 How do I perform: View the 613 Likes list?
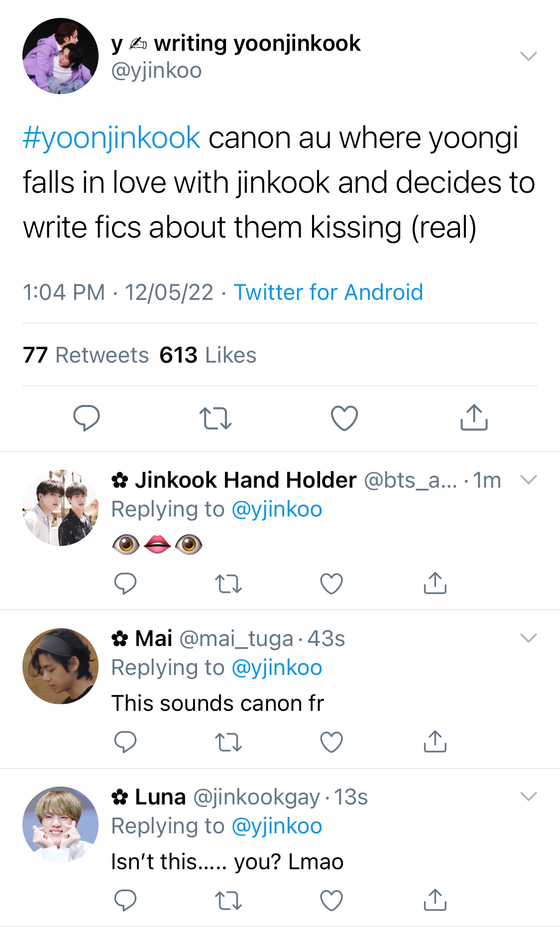tap(208, 355)
